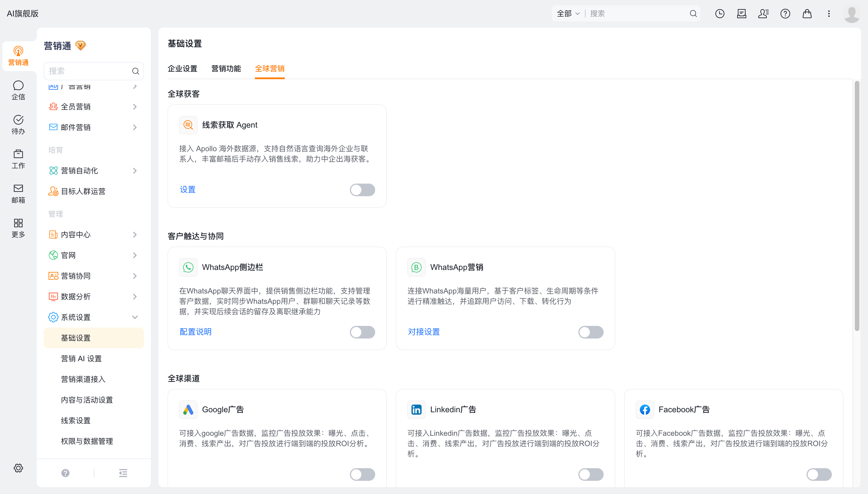This screenshot has width=868, height=494.
Task: Open the 对接设置 link
Action: coord(424,332)
